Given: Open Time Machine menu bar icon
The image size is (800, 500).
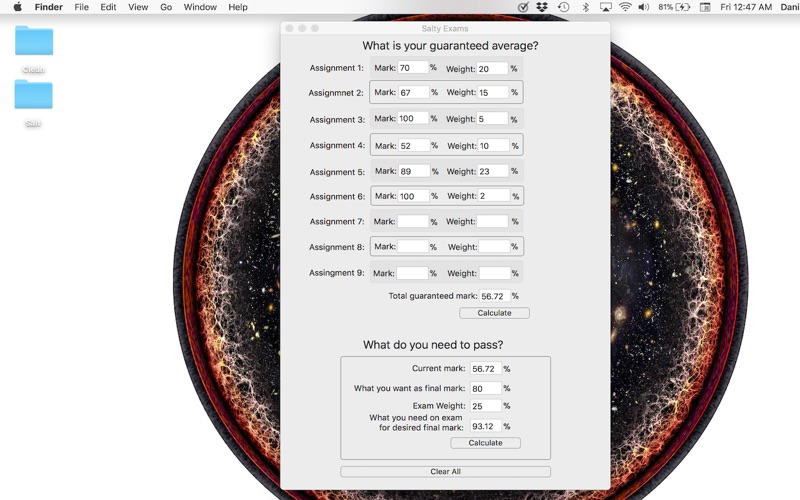Looking at the screenshot, I should (563, 7).
